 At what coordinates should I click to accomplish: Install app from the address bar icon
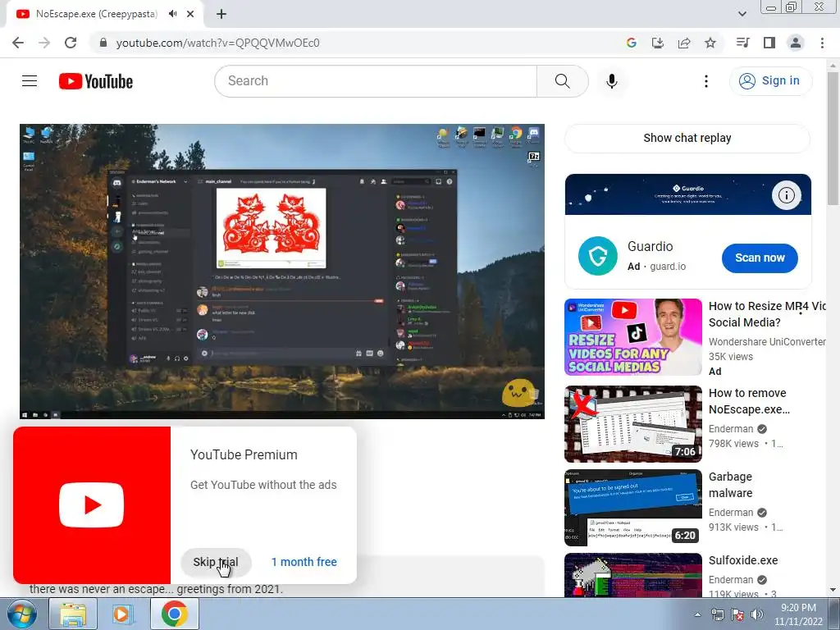(x=658, y=43)
